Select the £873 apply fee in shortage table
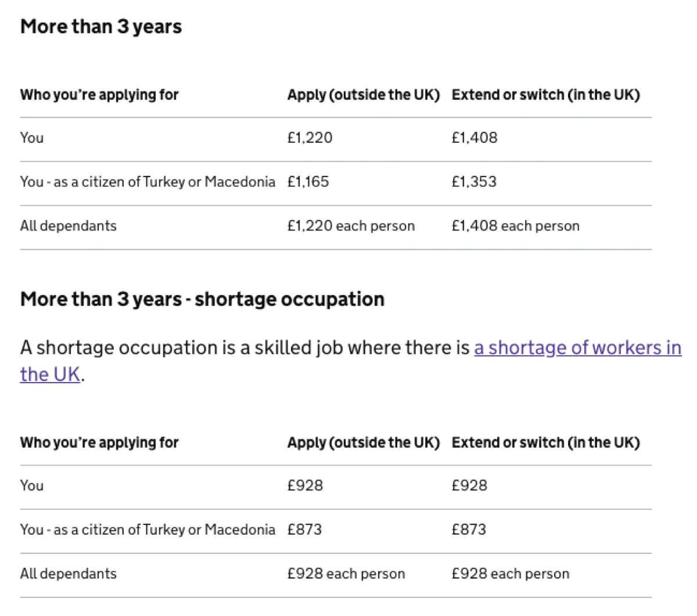The height and width of the screenshot is (616, 697). pos(304,529)
